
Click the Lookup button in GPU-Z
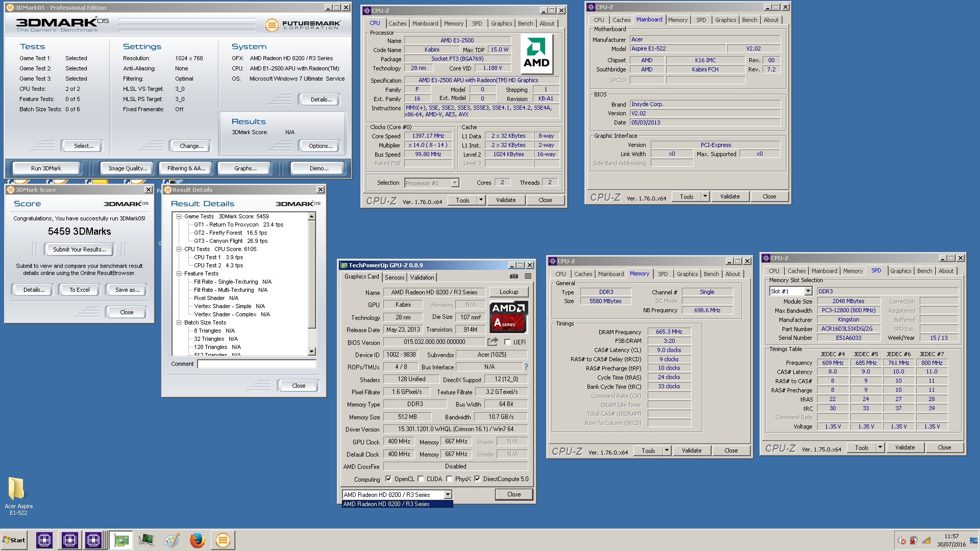pyautogui.click(x=509, y=292)
